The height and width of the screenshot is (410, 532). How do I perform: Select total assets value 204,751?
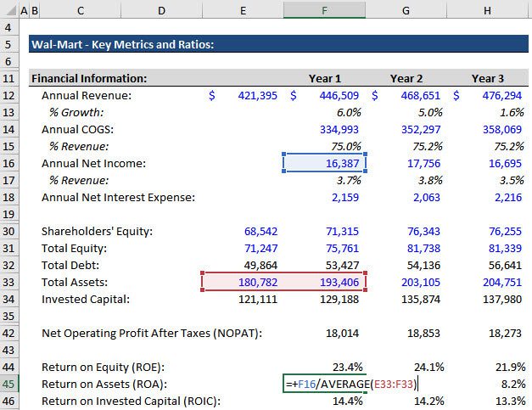[502, 282]
